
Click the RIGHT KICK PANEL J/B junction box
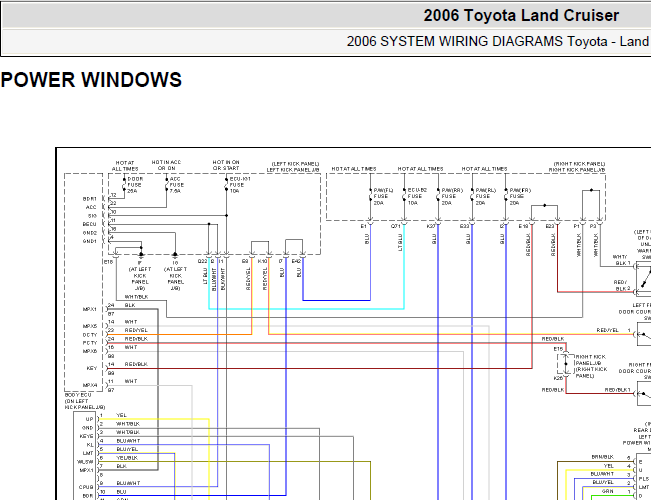pyautogui.click(x=565, y=364)
